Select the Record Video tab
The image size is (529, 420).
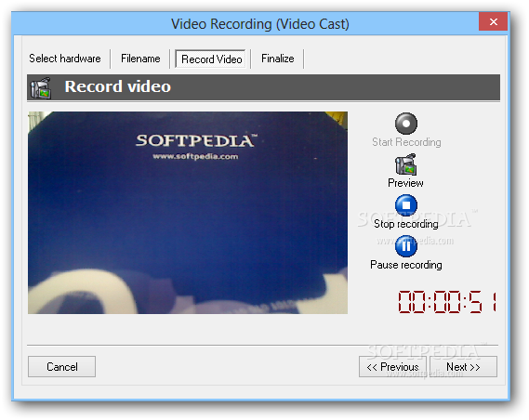(x=211, y=59)
